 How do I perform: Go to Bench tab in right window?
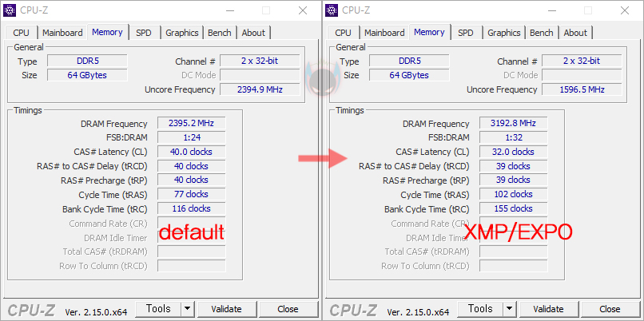coord(541,33)
